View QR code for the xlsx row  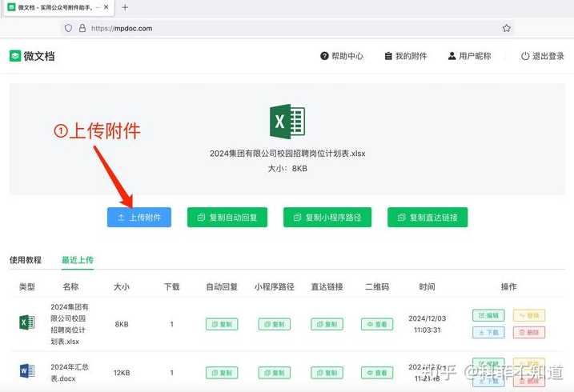[x=377, y=324]
